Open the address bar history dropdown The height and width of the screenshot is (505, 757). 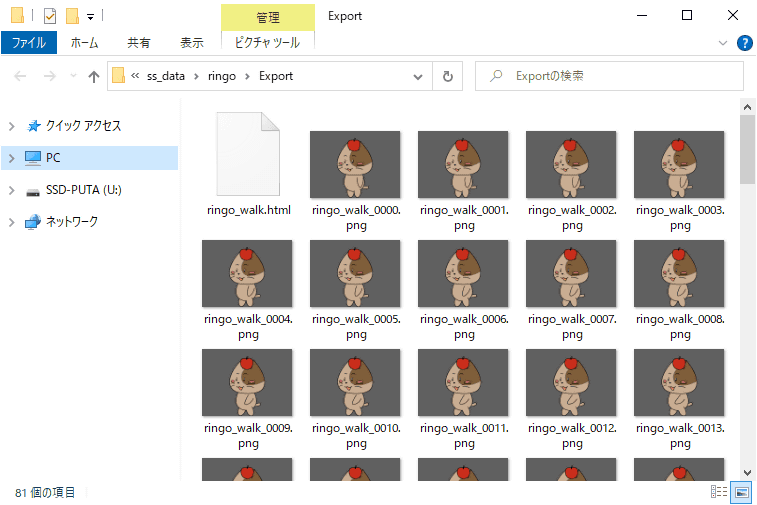tap(418, 76)
